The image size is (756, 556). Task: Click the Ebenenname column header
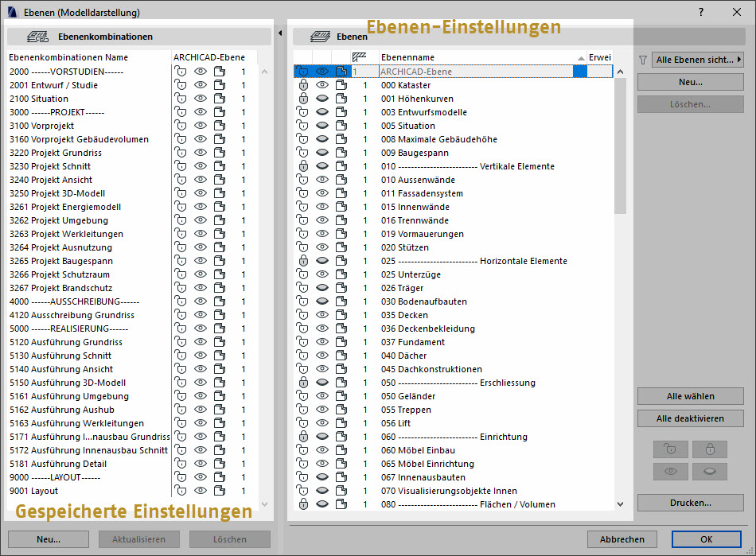[482, 57]
